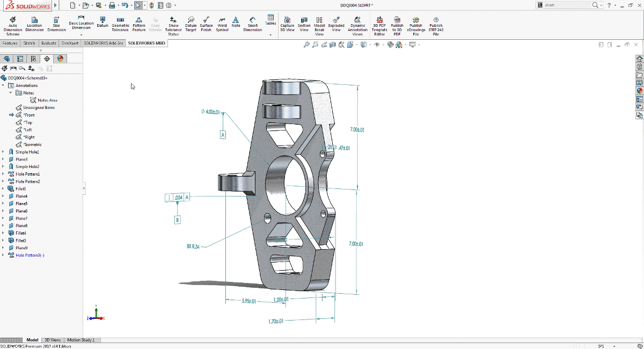Open the ConfigurationManager panel tab

click(34, 59)
